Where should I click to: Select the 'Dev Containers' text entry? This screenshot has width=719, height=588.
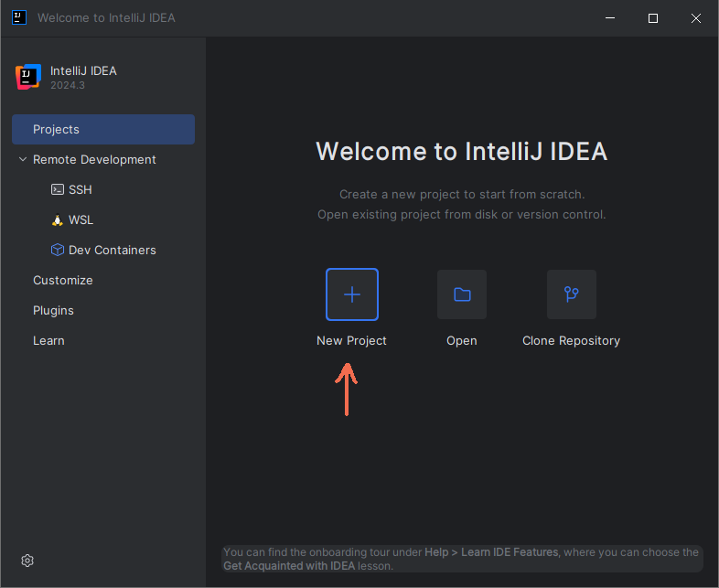[113, 251]
